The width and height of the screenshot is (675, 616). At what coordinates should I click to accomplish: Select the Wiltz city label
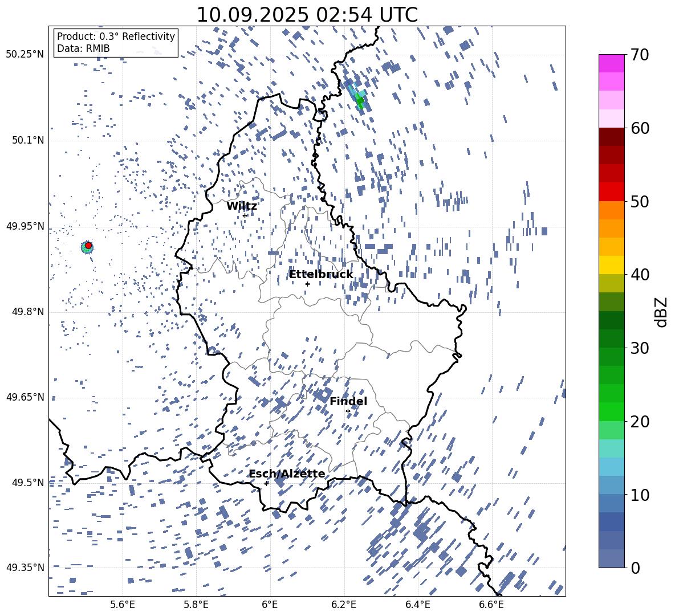tap(242, 206)
